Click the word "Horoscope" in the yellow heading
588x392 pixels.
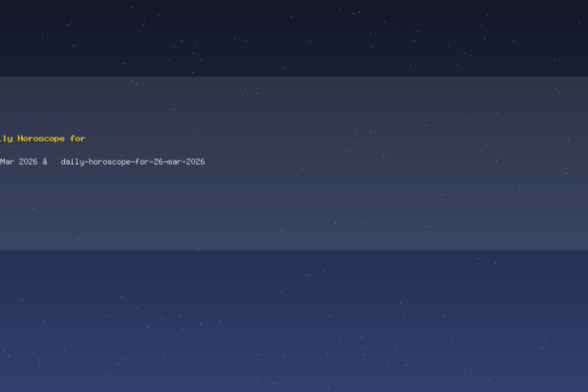tap(41, 139)
